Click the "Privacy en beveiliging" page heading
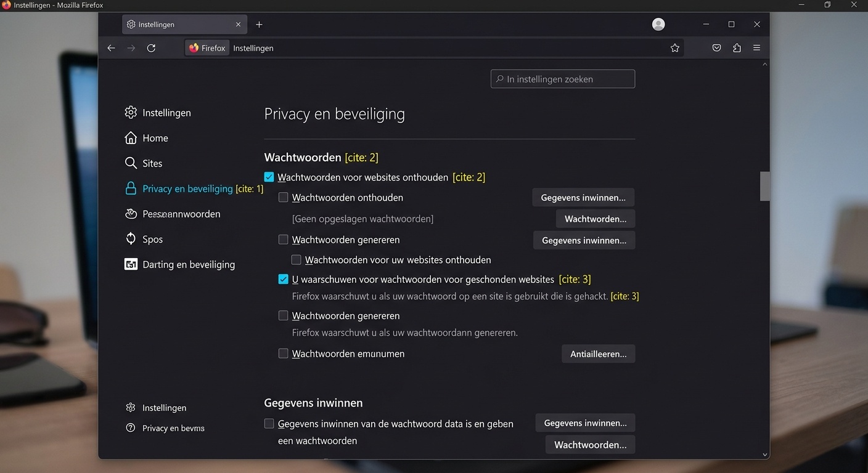Viewport: 868px width, 473px height. pyautogui.click(x=335, y=114)
